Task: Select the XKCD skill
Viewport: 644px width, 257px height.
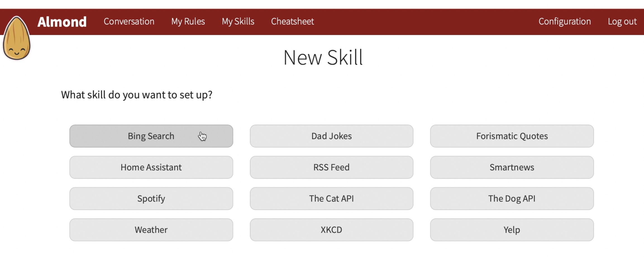Action: click(331, 230)
